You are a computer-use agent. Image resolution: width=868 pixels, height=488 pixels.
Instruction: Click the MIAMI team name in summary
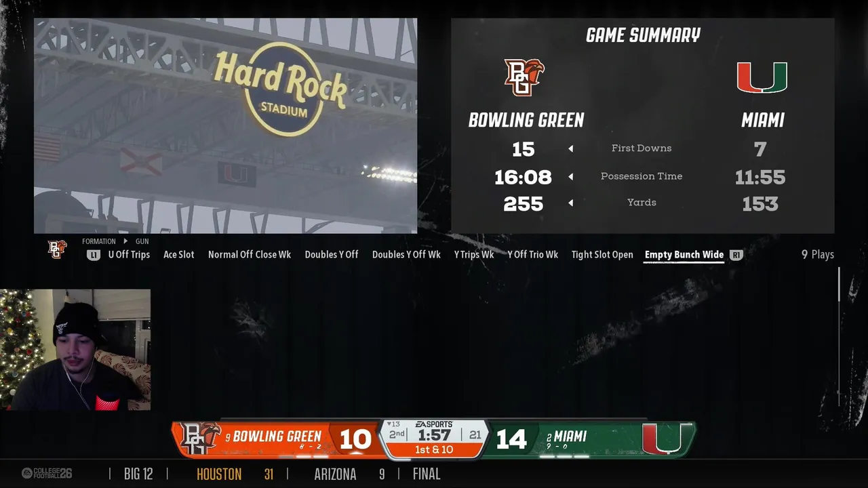763,121
